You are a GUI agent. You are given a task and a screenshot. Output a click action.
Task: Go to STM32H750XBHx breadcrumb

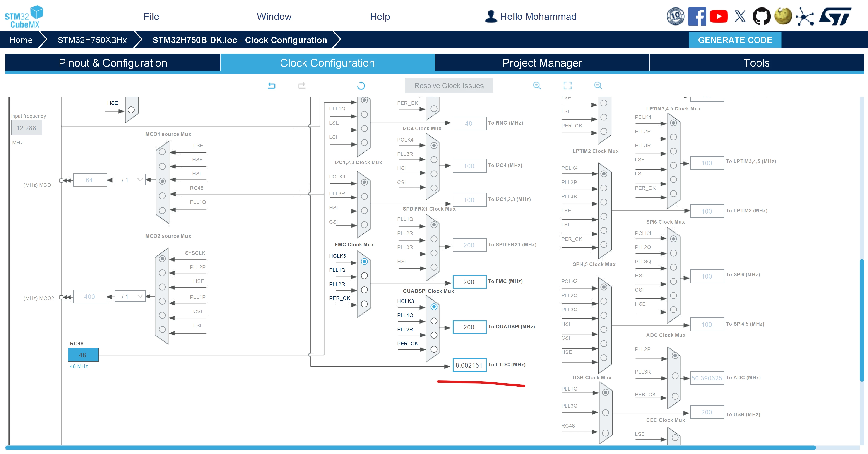[92, 40]
